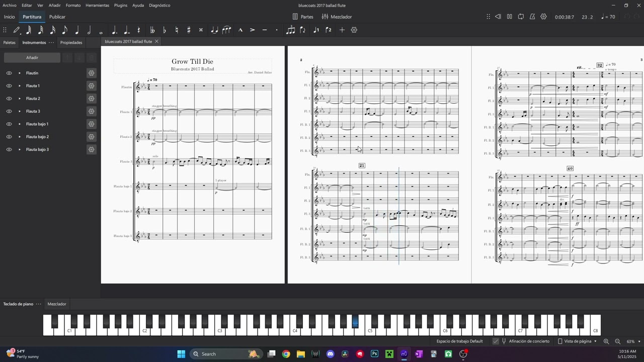644x362 pixels.
Task: Toggle loop playback
Action: coord(521,17)
